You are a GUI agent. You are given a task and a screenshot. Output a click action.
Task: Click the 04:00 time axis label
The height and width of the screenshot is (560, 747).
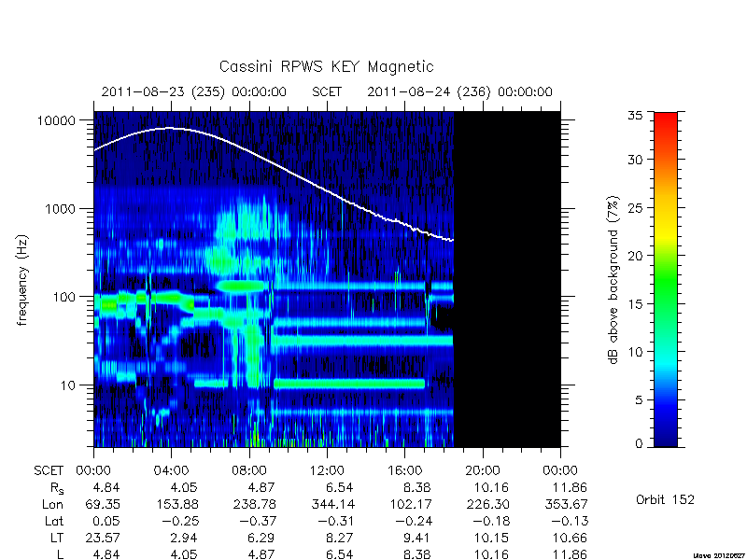click(172, 471)
